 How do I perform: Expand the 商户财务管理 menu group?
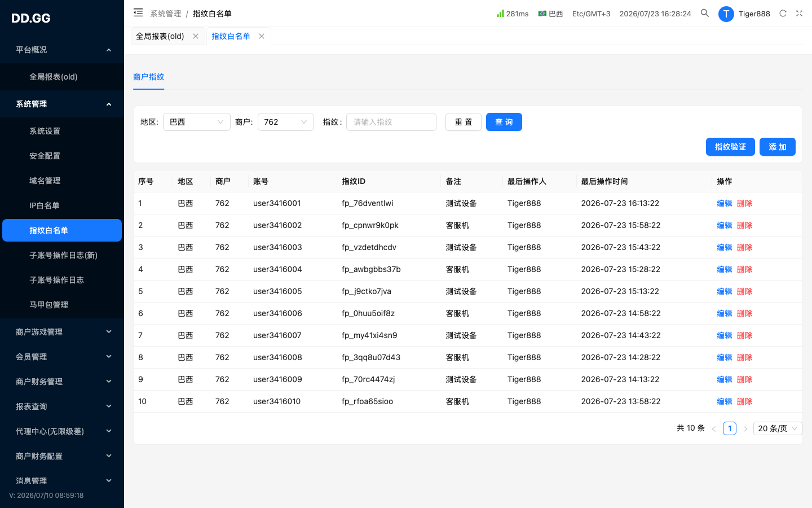(x=62, y=382)
